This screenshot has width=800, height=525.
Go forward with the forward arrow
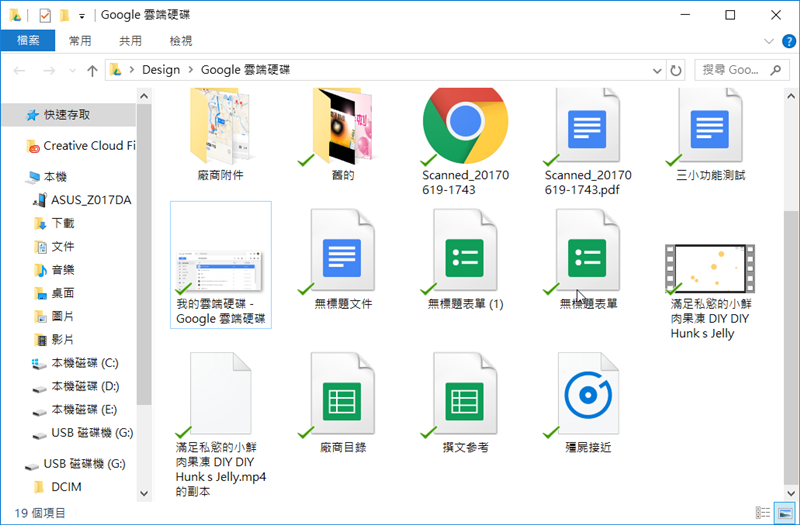(49, 70)
